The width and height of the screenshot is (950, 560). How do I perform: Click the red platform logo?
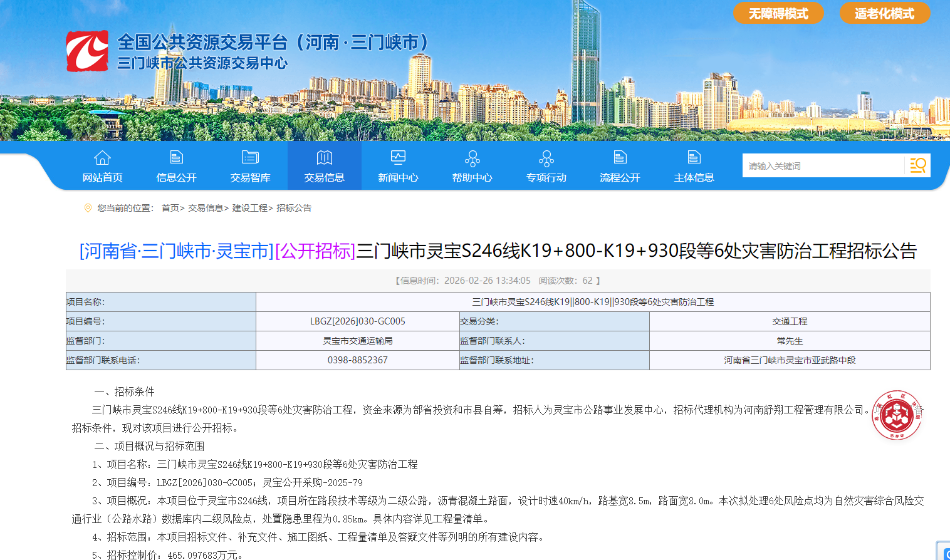pyautogui.click(x=87, y=51)
